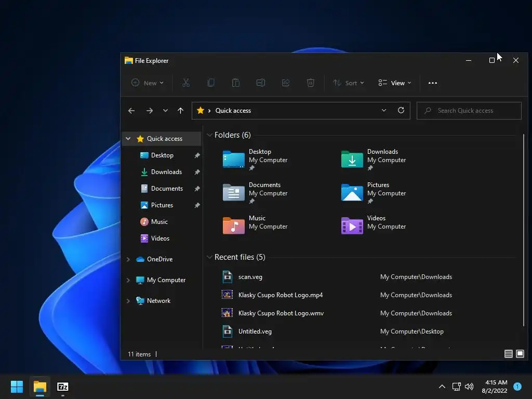The width and height of the screenshot is (532, 399).
Task: Select Klasky Csupo Robot Logo.mp4 file
Action: point(281,295)
